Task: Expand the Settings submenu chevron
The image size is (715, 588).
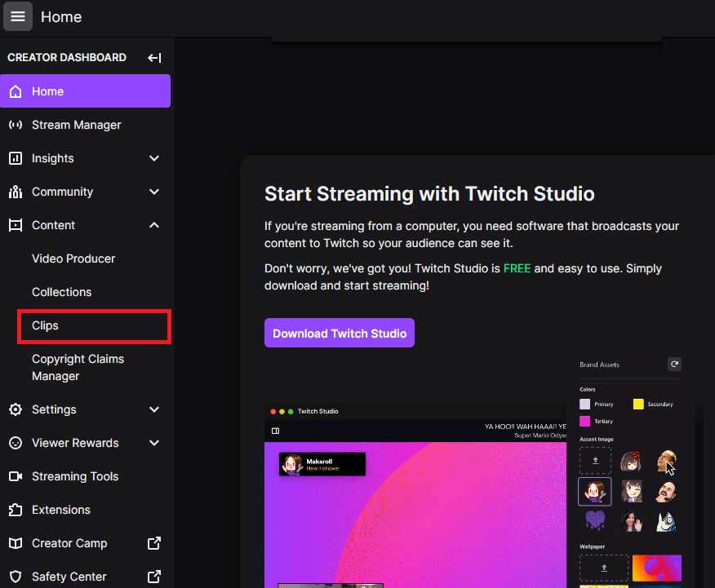Action: pyautogui.click(x=154, y=409)
